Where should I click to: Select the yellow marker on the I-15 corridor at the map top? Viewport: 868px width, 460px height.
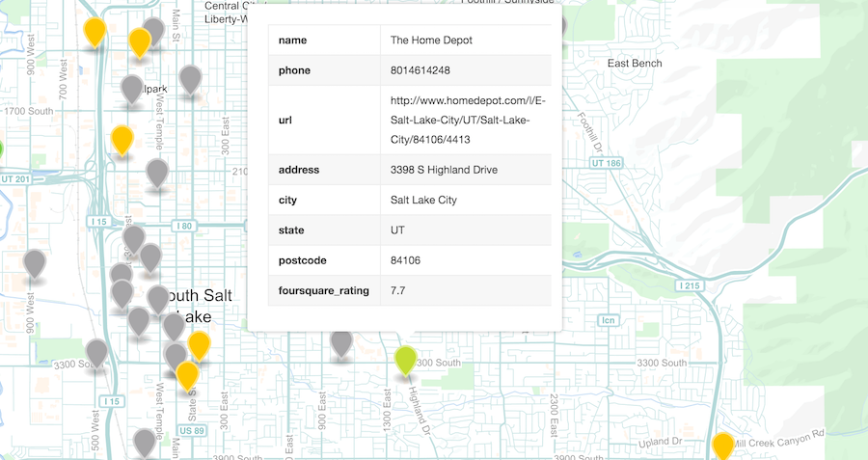pos(95,33)
